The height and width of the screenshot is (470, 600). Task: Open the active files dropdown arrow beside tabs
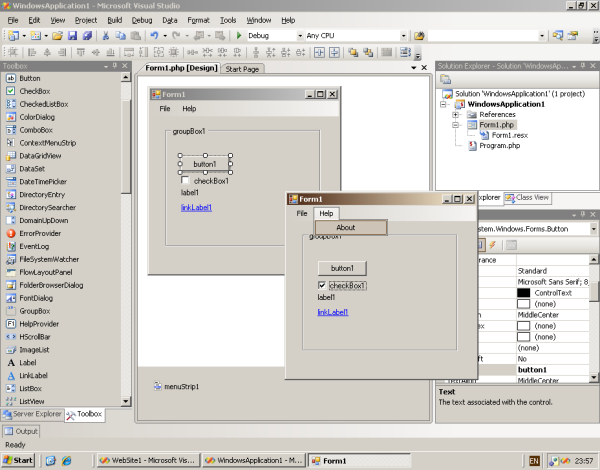coord(414,68)
